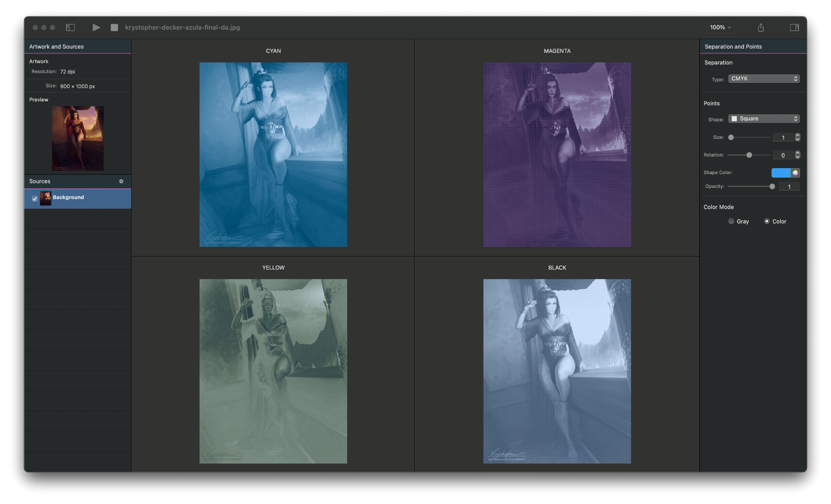The height and width of the screenshot is (504, 831).
Task: Click the Separation and Points panel header
Action: point(753,46)
